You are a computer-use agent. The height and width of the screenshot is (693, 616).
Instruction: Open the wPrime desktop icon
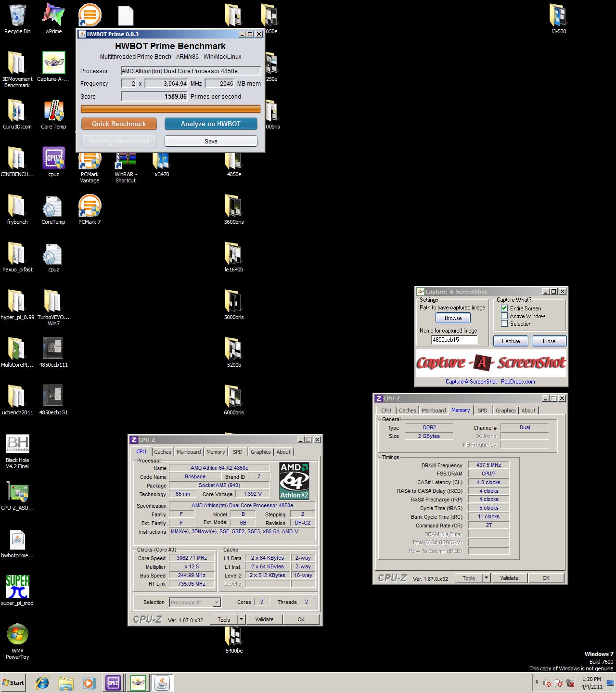tap(53, 15)
